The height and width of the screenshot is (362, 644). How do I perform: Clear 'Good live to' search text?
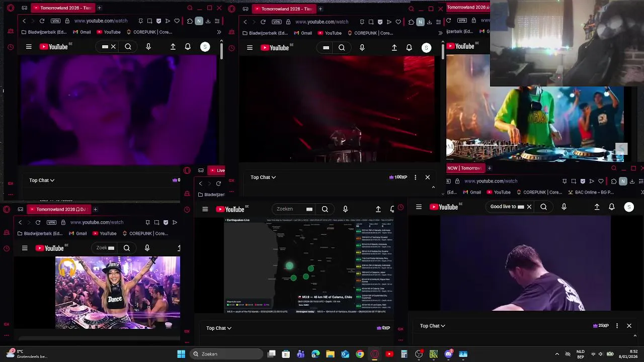[529, 207]
